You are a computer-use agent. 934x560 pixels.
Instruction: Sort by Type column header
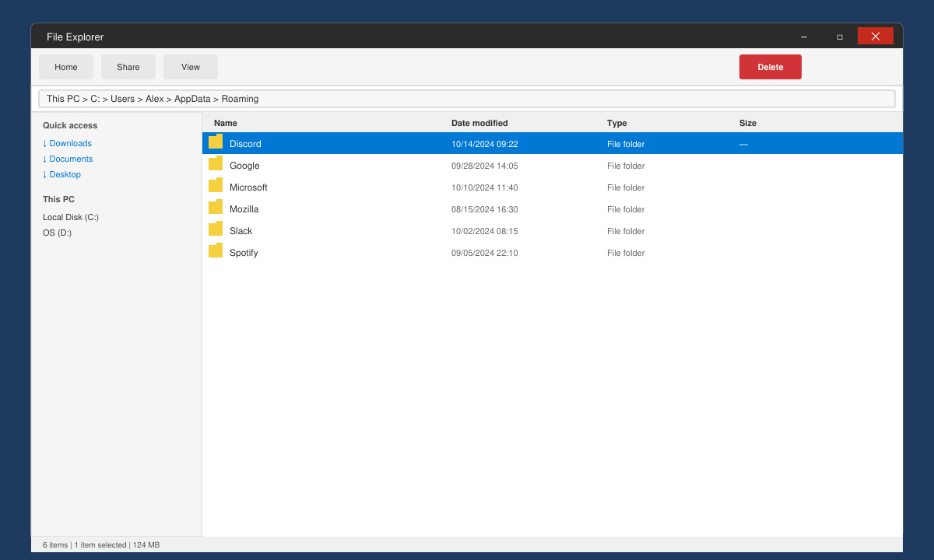click(x=616, y=123)
